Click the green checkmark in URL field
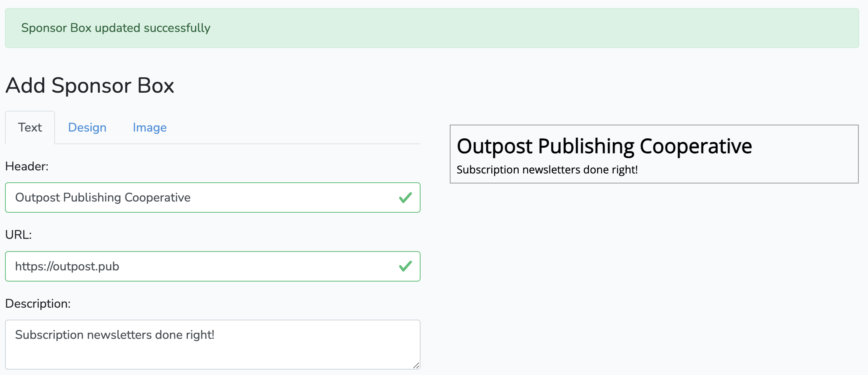This screenshot has height=375, width=868. (x=406, y=266)
